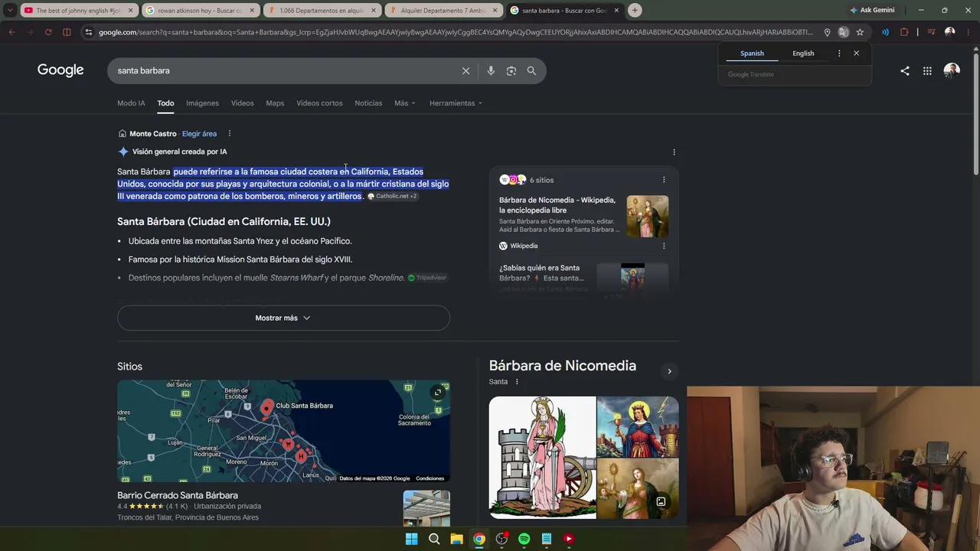Click the location pin icon in address bar
This screenshot has width=980, height=551.
827,32
